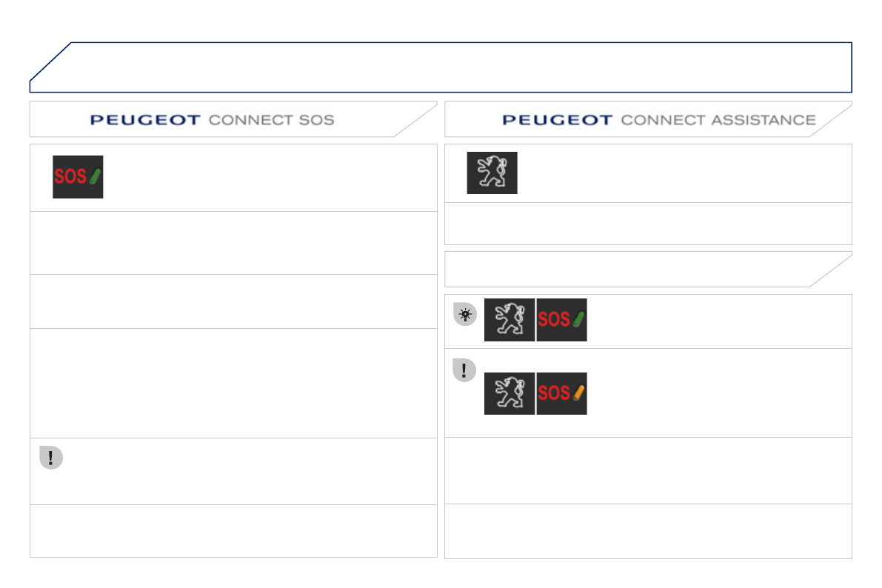The image size is (882, 588).
Task: Select the CONNECT SOS header text
Action: [x=271, y=120]
